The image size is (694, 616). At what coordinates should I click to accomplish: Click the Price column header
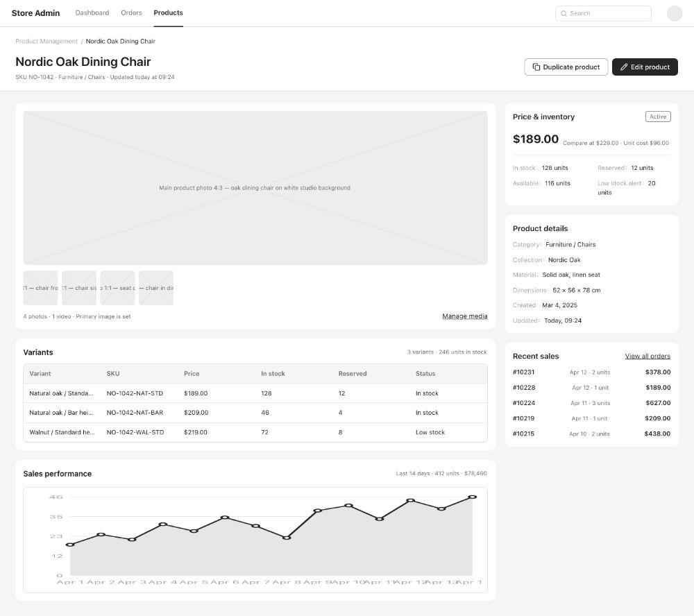(x=192, y=373)
